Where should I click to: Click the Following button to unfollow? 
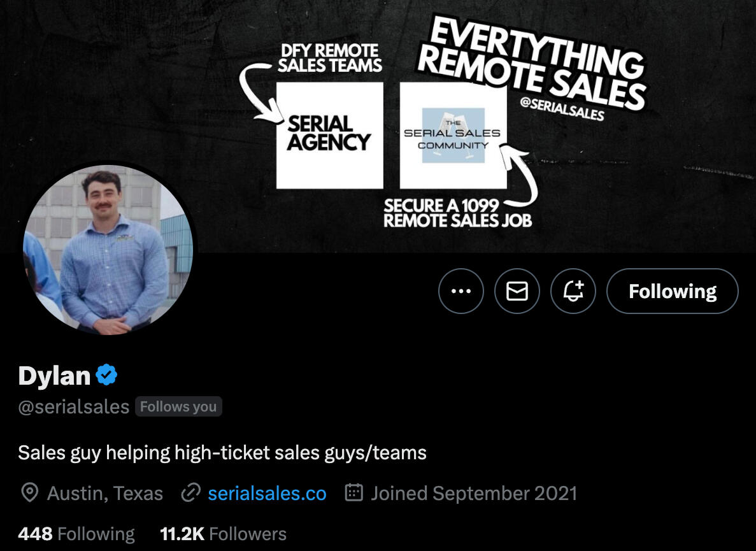tap(672, 291)
